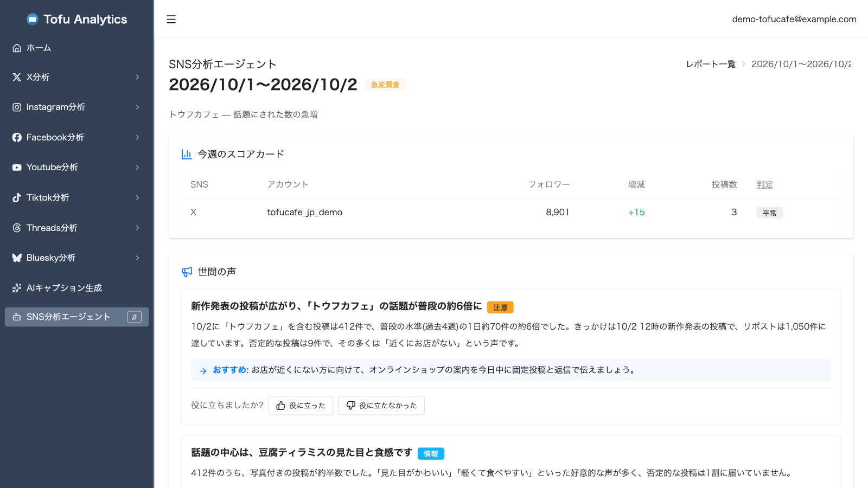The image size is (868, 488).
Task: Click the X logo icon in sidebar
Action: pos(17,77)
